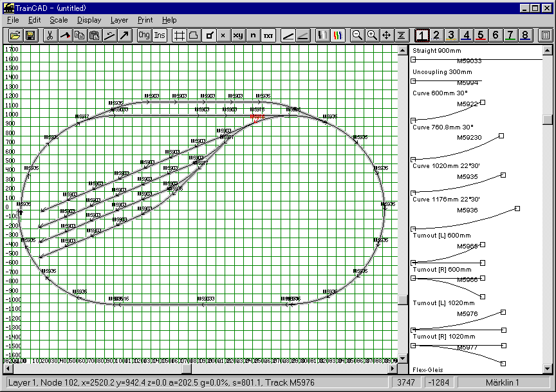Switch to layer 8 button
The height and width of the screenshot is (392, 556).
pos(526,35)
